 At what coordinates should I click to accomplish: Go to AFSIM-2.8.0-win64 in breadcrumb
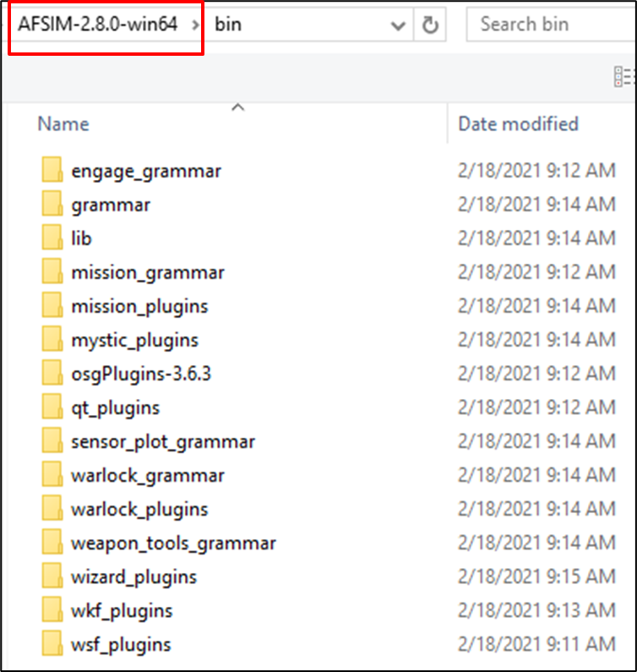pos(98,24)
